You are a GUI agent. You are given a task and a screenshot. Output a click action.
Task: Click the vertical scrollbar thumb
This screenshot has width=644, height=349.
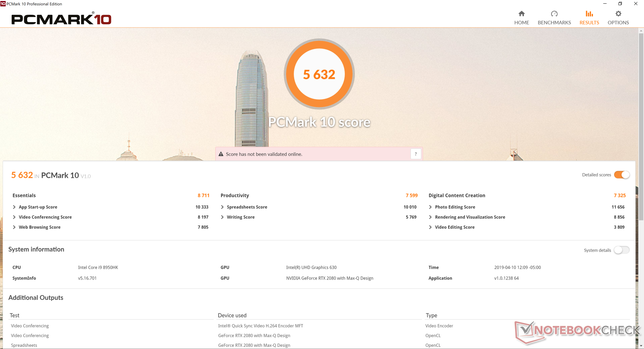[641, 127]
